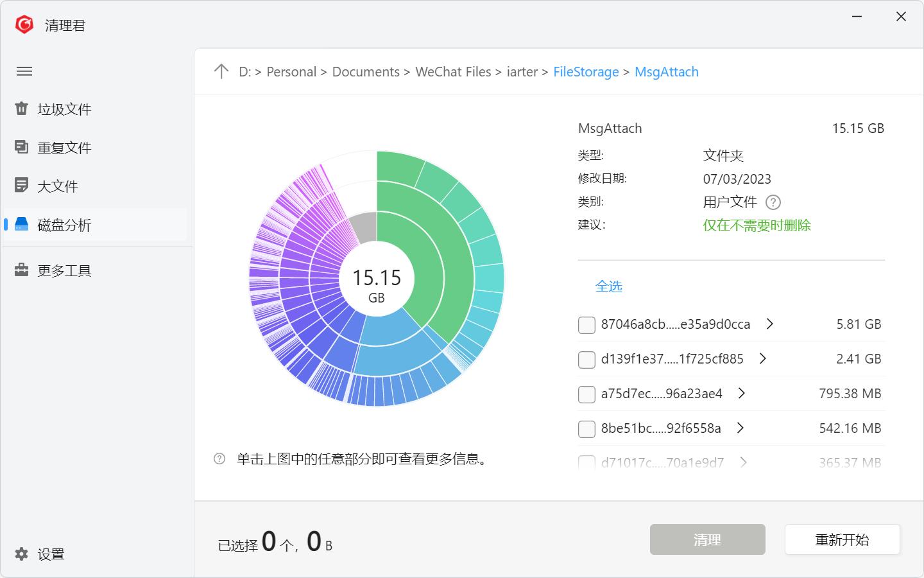The width and height of the screenshot is (924, 578).
Task: Select the 重复文件 duplicate files tool
Action: click(x=64, y=147)
